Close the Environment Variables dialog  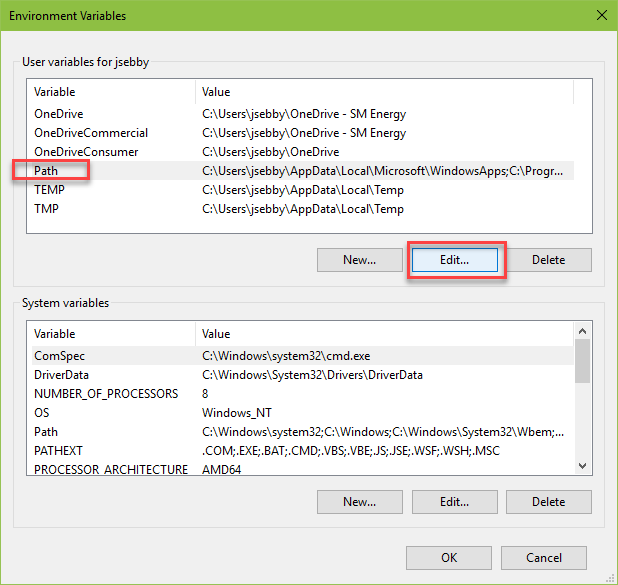coord(601,15)
